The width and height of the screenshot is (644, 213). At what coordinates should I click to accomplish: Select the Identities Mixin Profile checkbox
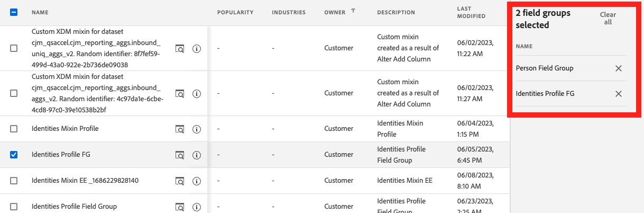14,129
